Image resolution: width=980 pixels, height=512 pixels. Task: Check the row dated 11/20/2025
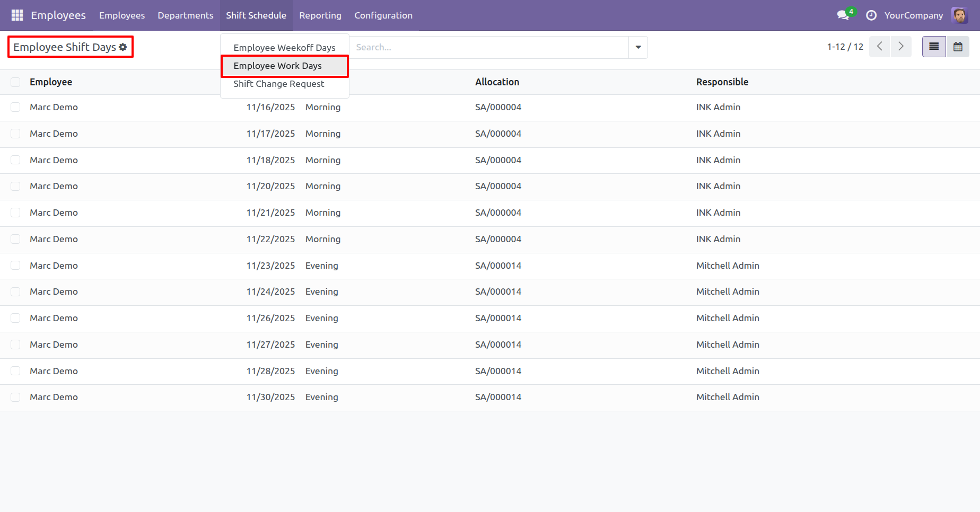point(15,186)
